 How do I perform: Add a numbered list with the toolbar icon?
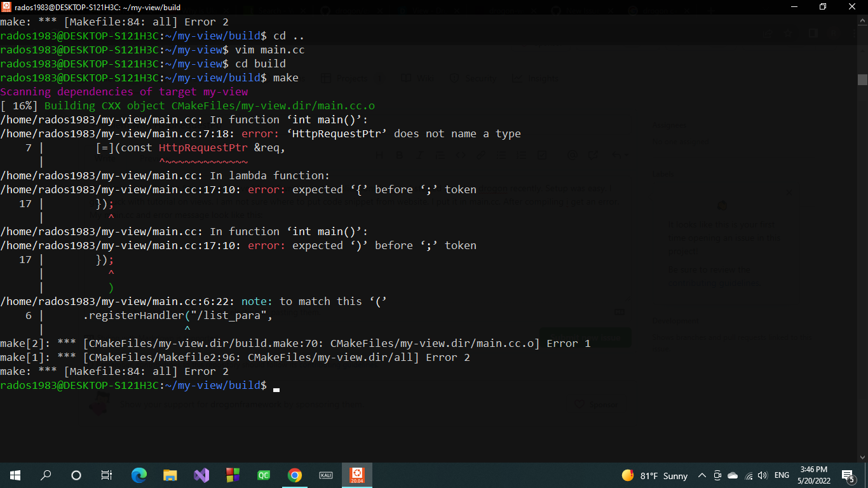tap(521, 155)
